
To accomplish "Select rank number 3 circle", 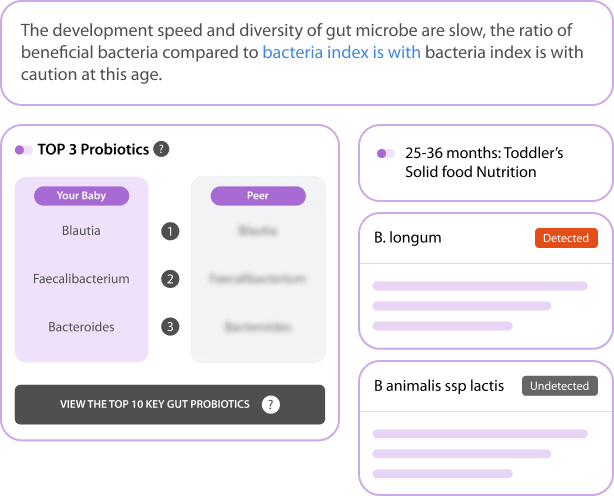I will [x=171, y=327].
